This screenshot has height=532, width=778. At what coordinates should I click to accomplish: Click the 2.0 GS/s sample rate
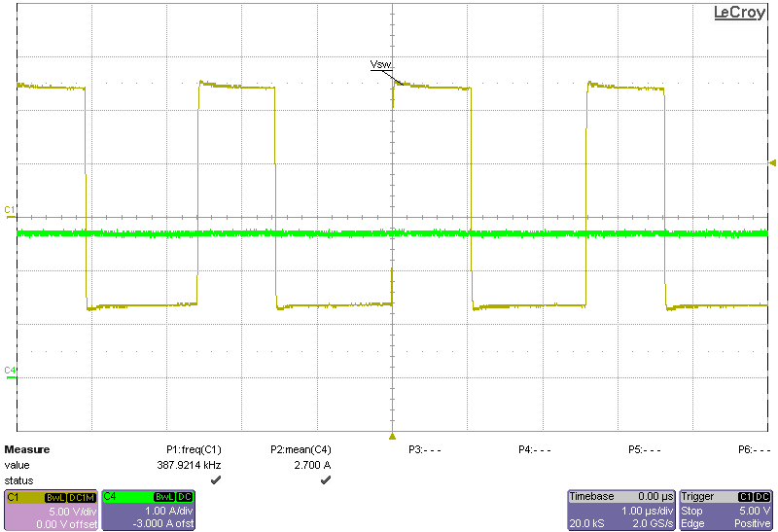653,523
